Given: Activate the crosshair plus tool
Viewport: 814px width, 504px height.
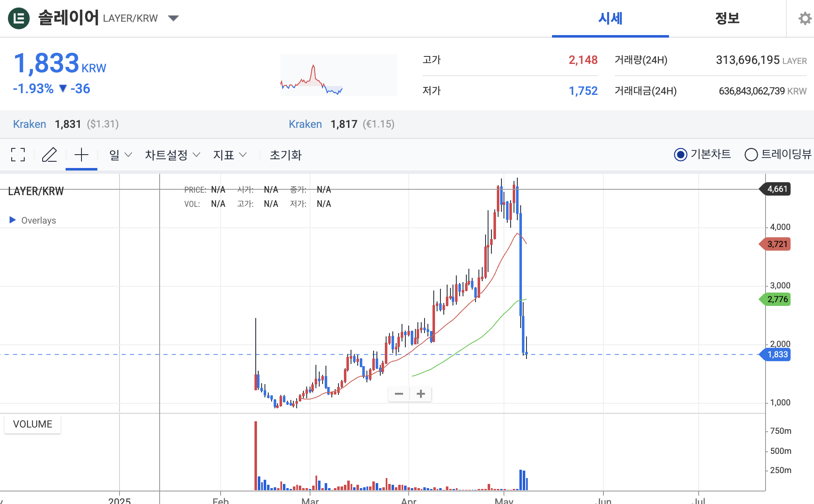Looking at the screenshot, I should pyautogui.click(x=81, y=155).
